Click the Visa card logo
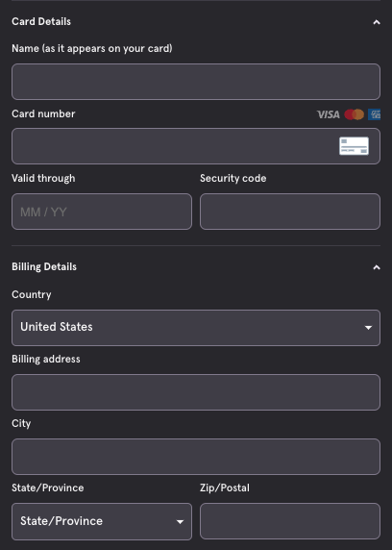Image resolution: width=392 pixels, height=550 pixels. coord(329,114)
